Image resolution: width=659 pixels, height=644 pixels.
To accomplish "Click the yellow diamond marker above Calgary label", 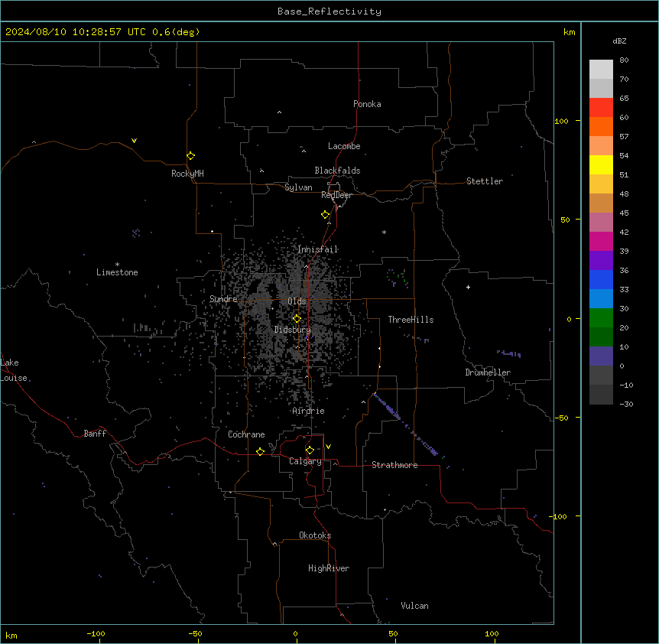I will pos(310,450).
